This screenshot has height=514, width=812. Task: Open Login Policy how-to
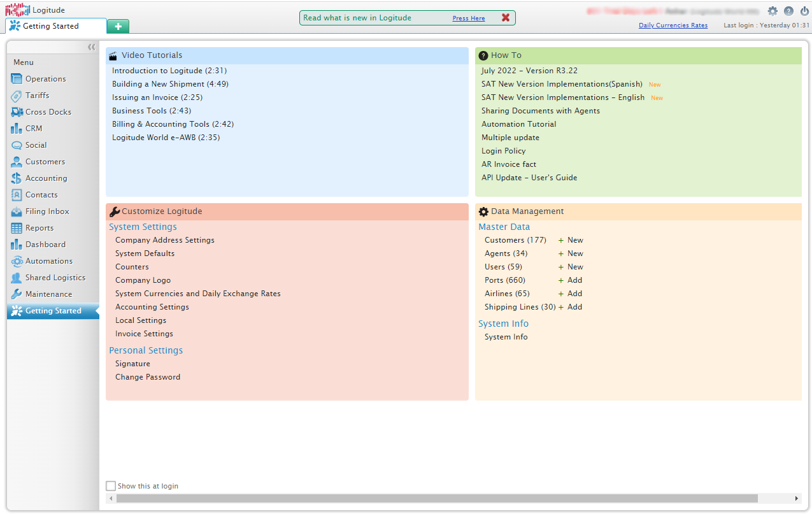point(504,151)
